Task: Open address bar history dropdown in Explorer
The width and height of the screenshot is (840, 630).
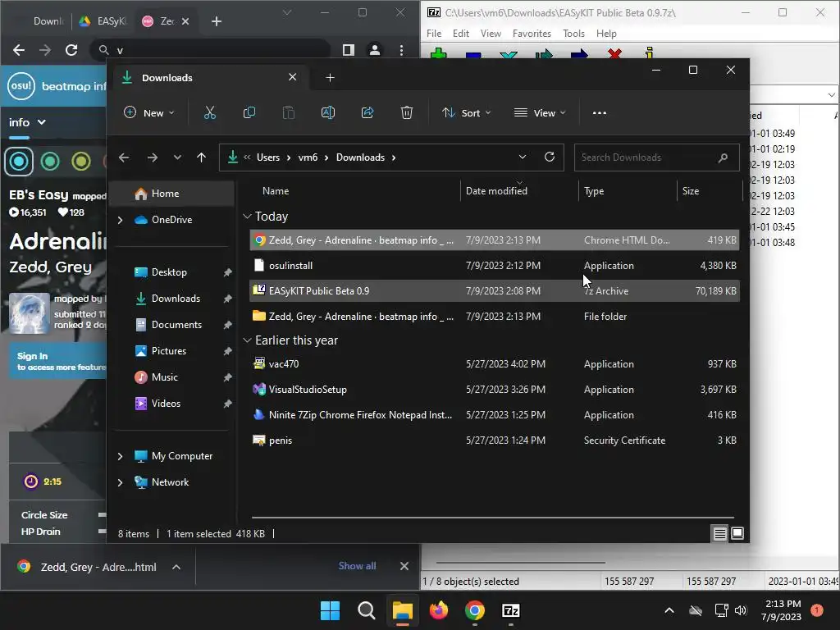Action: point(523,157)
